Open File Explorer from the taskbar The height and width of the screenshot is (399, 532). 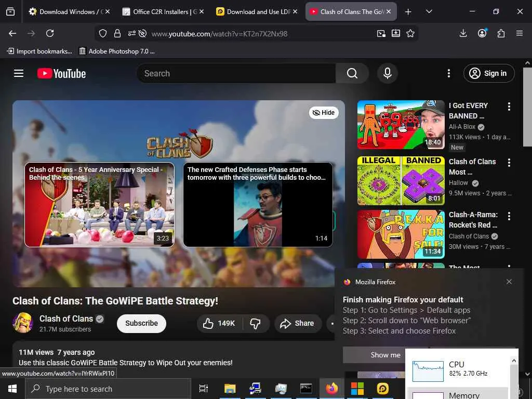coord(230,389)
